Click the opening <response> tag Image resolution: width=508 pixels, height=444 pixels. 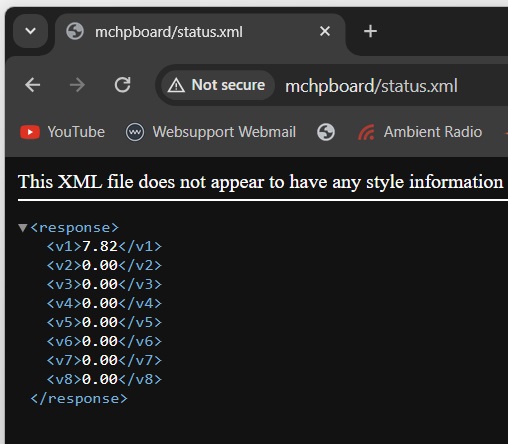75,228
